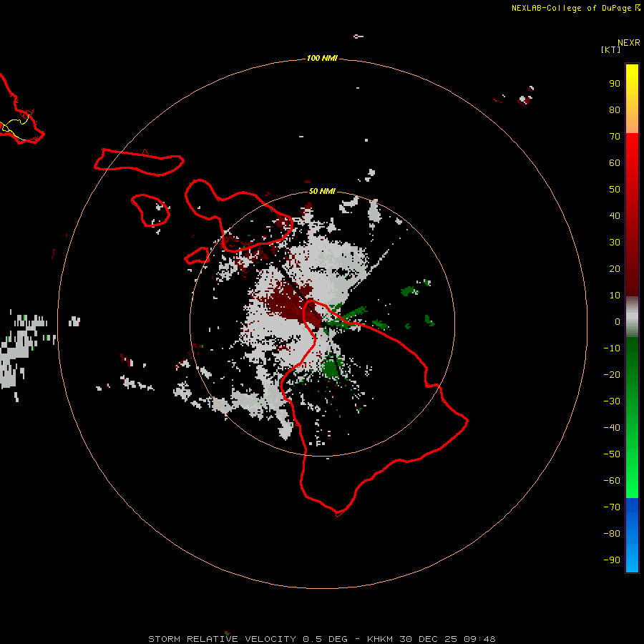
Task: Click the 0 value on the velocity scale
Action: click(x=618, y=322)
